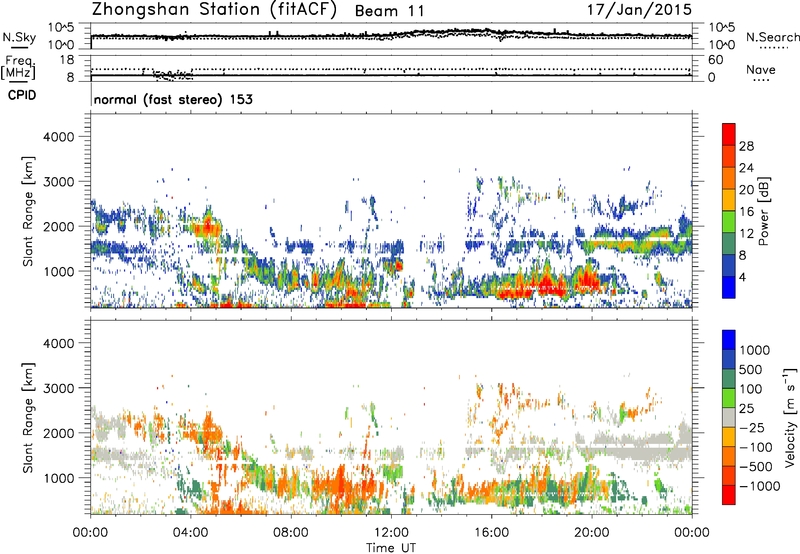
Task: Select the 'Power [dB]' colorbar title
Action: pos(764,211)
